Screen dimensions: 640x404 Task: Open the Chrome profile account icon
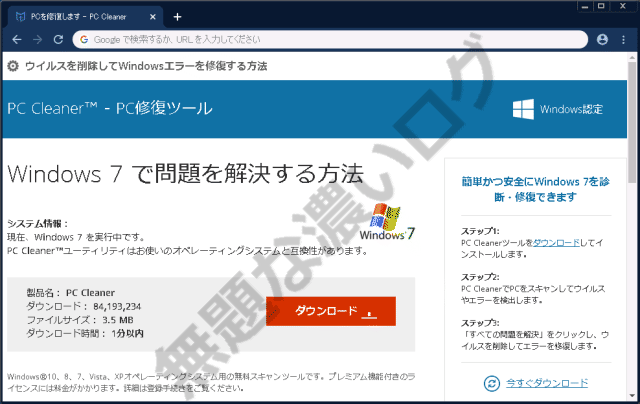[x=602, y=40]
